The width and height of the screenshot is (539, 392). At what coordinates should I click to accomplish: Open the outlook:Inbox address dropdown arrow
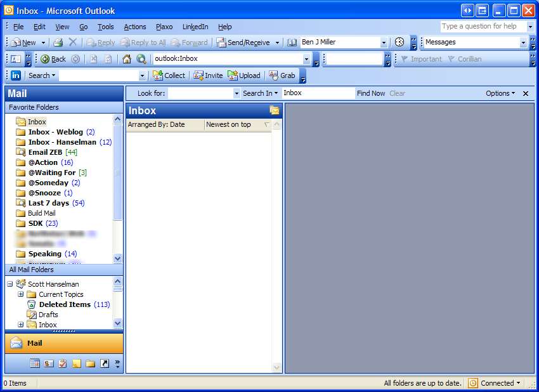[306, 59]
